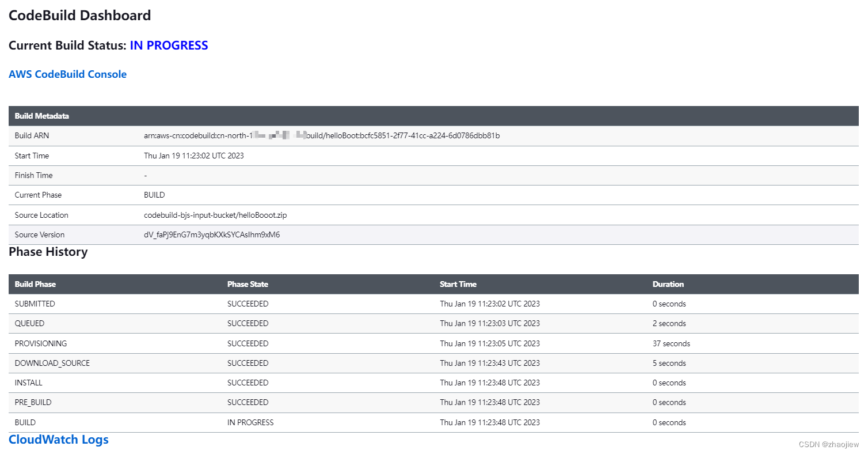Screen dimensions: 868x454
Task: Select the Finish Time label
Action: tap(33, 175)
